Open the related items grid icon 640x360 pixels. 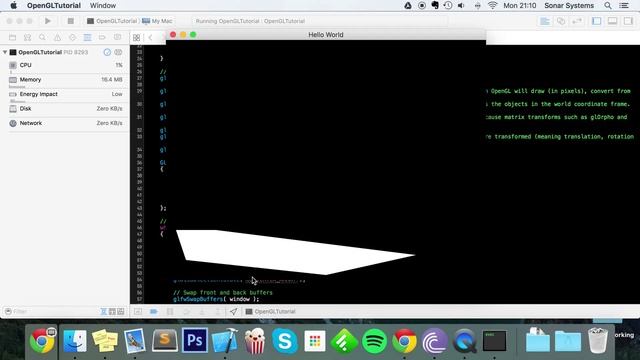pos(137,38)
